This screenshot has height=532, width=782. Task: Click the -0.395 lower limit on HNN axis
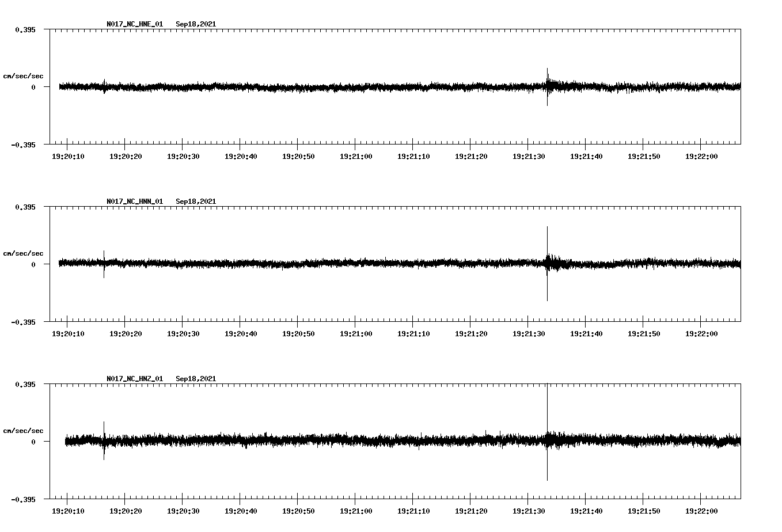point(23,322)
